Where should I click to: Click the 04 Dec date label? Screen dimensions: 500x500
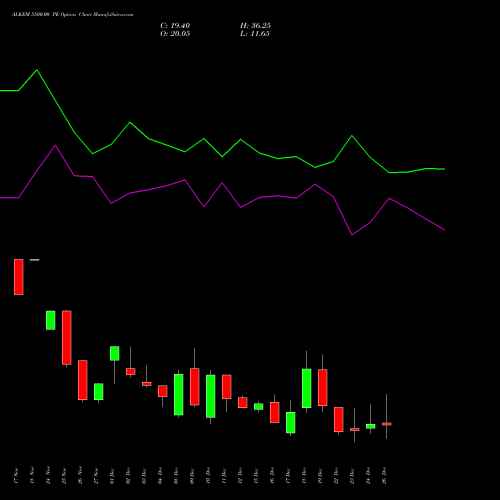click(x=160, y=476)
